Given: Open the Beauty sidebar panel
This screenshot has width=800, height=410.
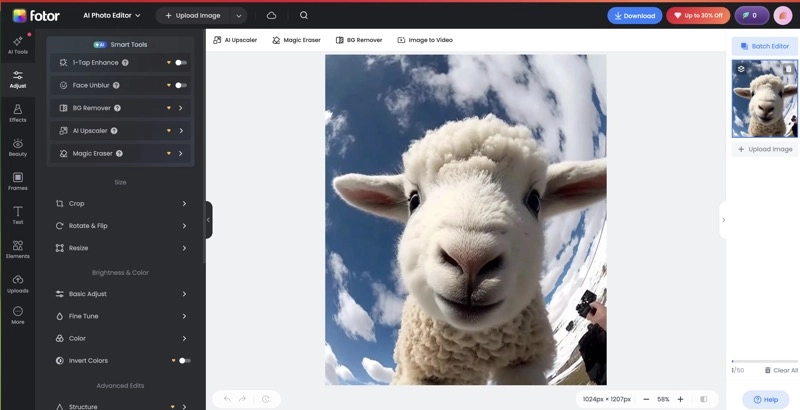Looking at the screenshot, I should [x=17, y=147].
